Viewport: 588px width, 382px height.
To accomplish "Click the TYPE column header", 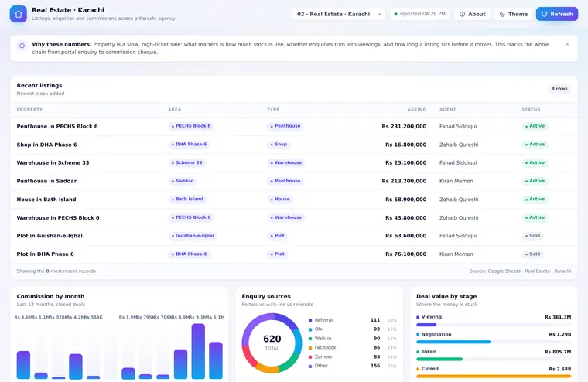I will pos(273,110).
